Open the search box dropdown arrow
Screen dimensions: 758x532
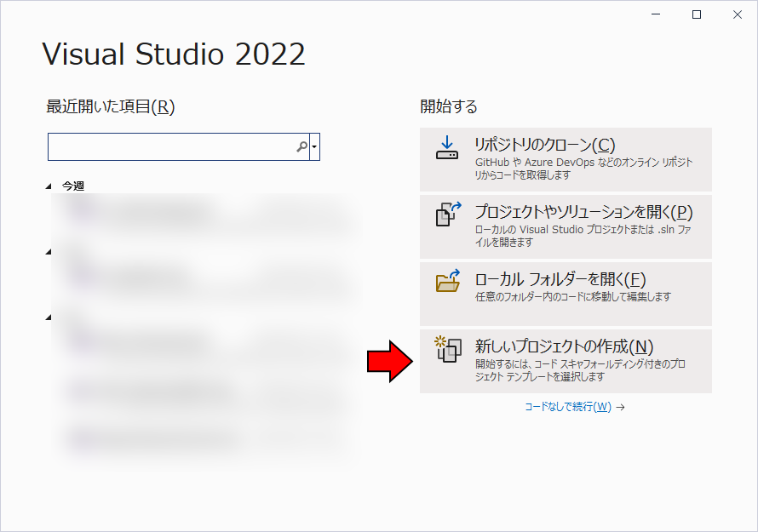tap(315, 146)
